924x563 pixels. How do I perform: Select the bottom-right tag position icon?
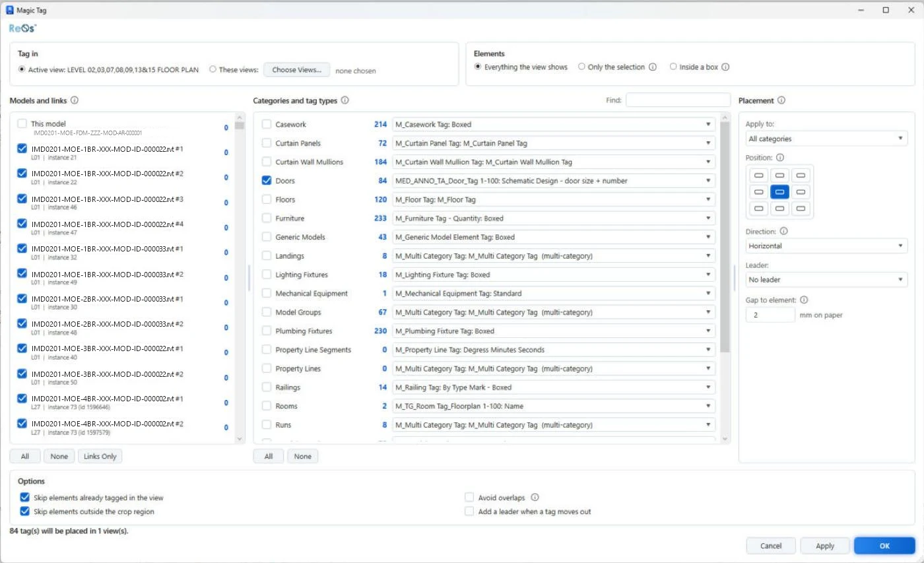click(x=801, y=209)
